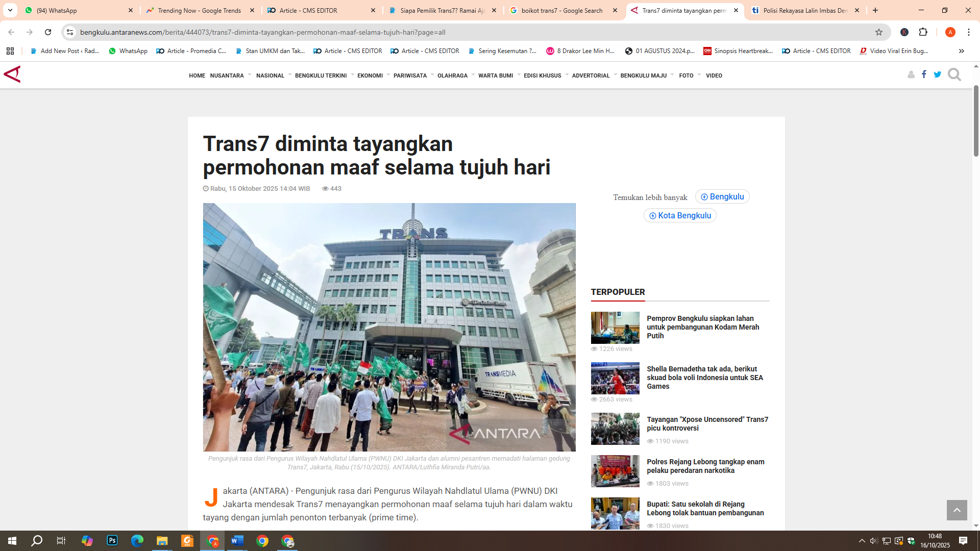Open the ADVERTORIAL menu item
Viewport: 980px width, 551px height.
pos(591,76)
